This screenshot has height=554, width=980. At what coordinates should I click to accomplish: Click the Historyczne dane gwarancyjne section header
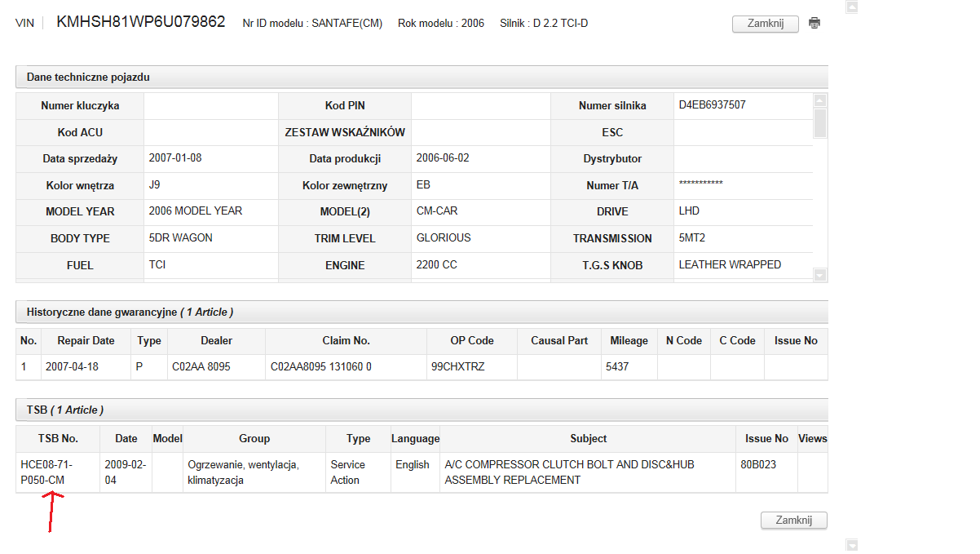[x=422, y=312]
